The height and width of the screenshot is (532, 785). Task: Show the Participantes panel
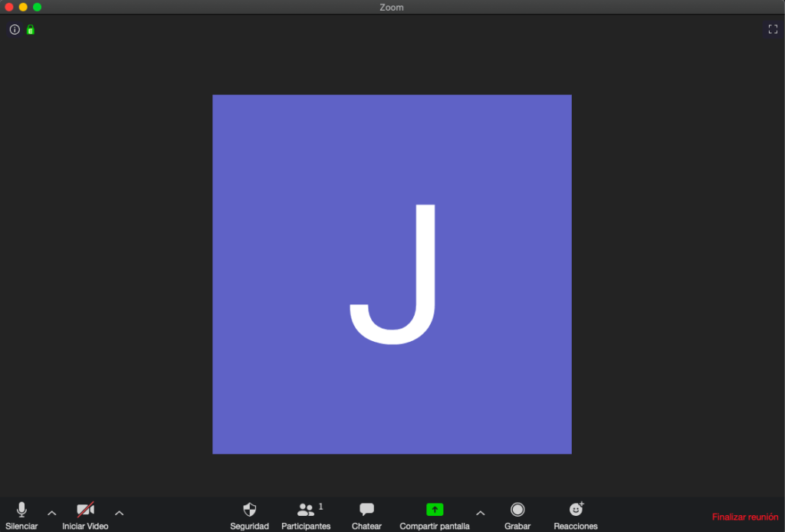(x=306, y=514)
